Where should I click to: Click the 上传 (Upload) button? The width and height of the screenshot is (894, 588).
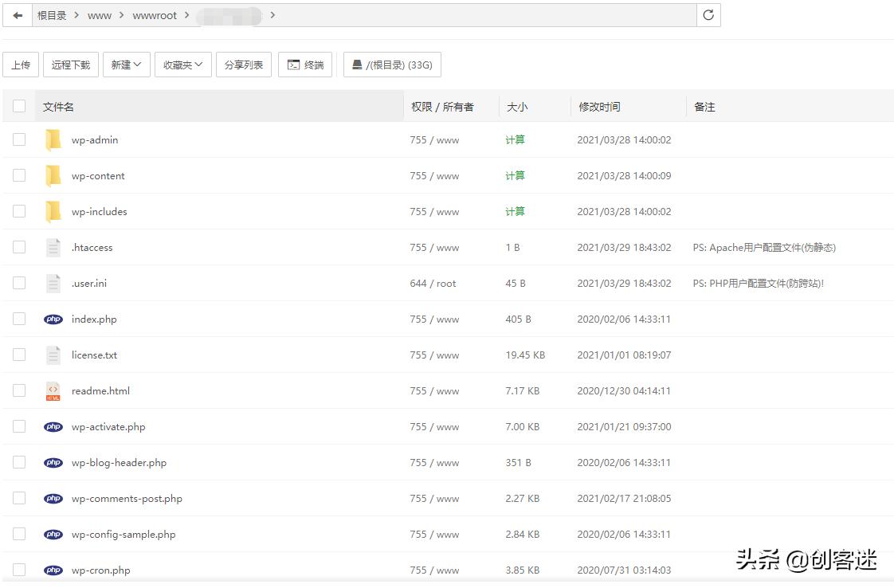pyautogui.click(x=21, y=65)
